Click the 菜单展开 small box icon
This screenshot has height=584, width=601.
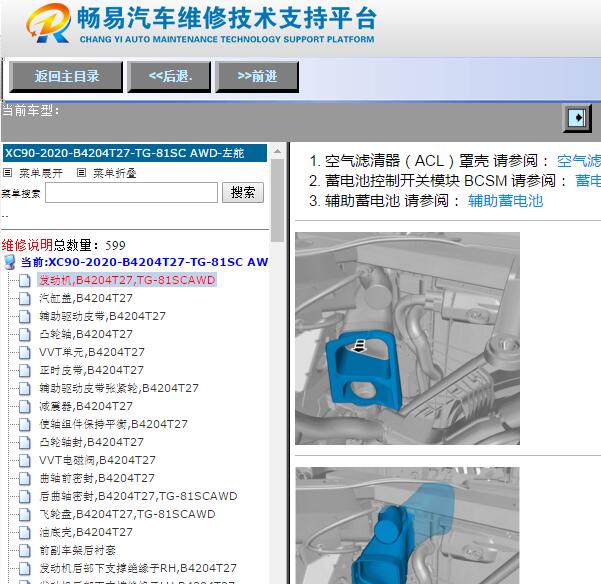[x=8, y=173]
